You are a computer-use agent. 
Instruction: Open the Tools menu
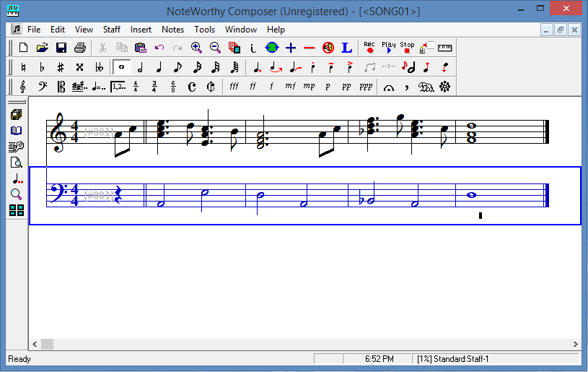pyautogui.click(x=204, y=30)
